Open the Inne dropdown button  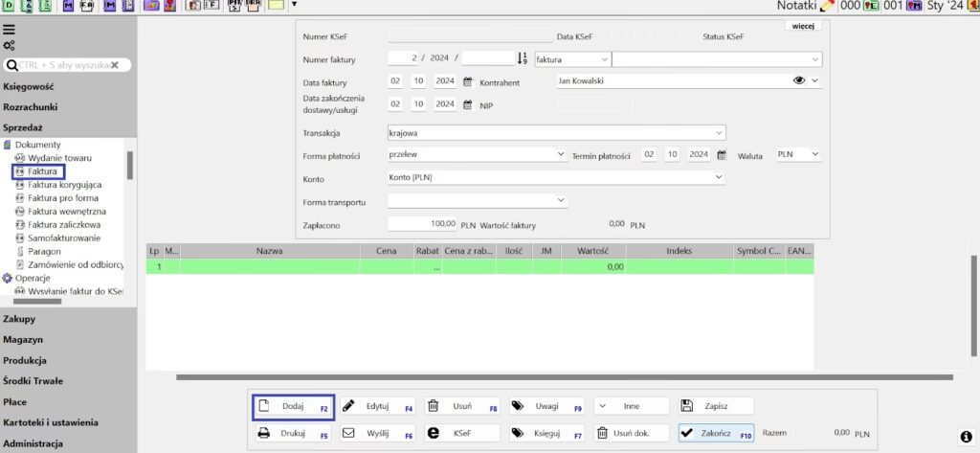[x=631, y=405]
